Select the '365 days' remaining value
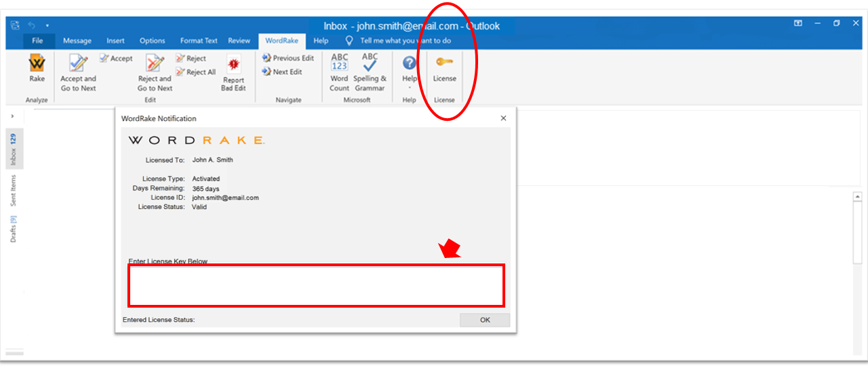Screen dimensions: 868x366 click(x=205, y=189)
